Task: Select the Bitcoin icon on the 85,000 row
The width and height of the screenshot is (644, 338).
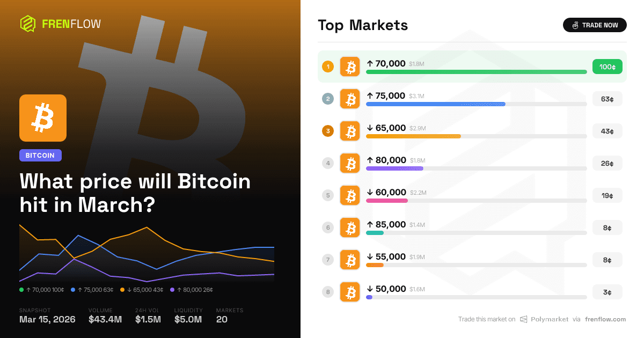Action: [350, 227]
